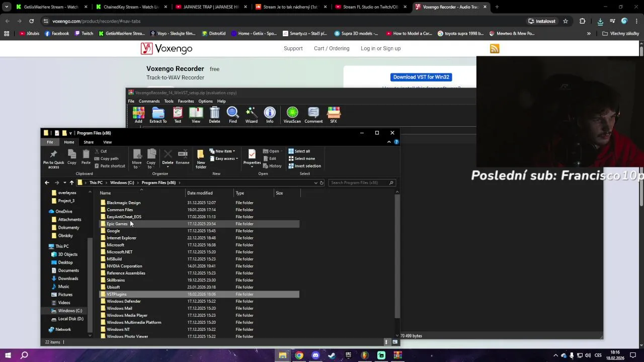Click the Voxengo RSS feed icon
Screen dimensions: 644x362
[495, 48]
